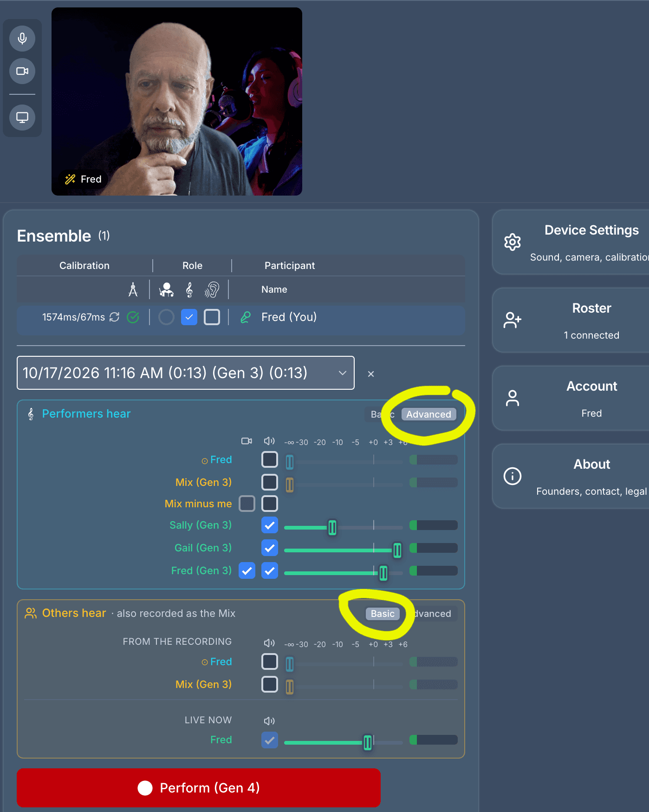649x812 pixels.
Task: Click the About info icon
Action: point(513,476)
